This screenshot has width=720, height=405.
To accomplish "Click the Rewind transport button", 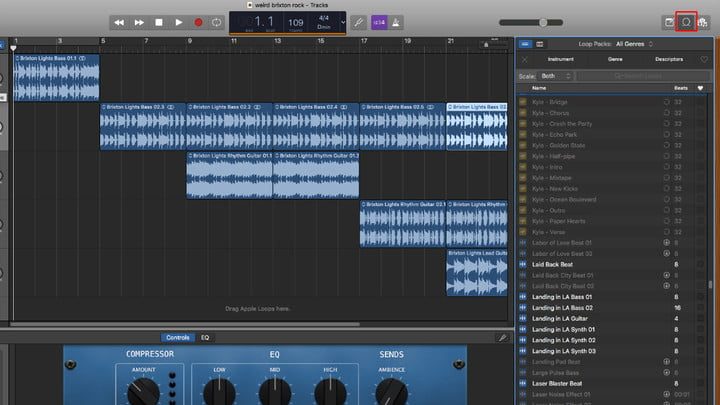I will [x=120, y=21].
